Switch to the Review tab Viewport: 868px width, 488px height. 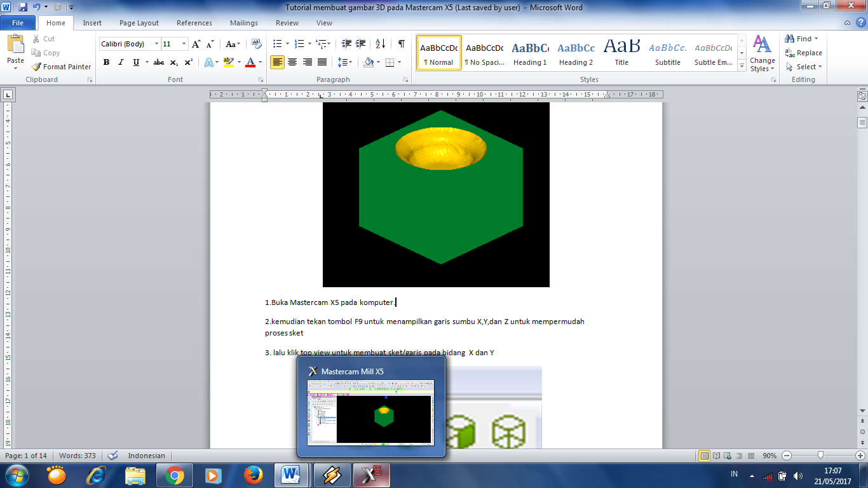(287, 23)
